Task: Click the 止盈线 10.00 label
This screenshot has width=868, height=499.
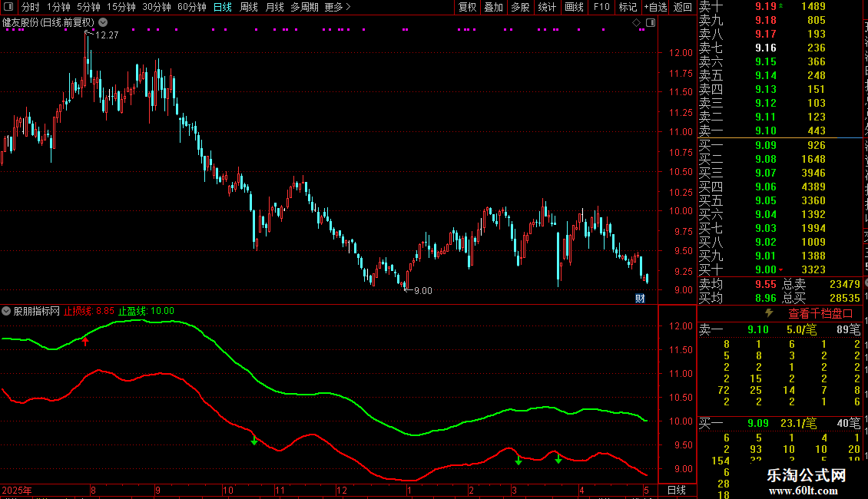Action: tap(146, 311)
